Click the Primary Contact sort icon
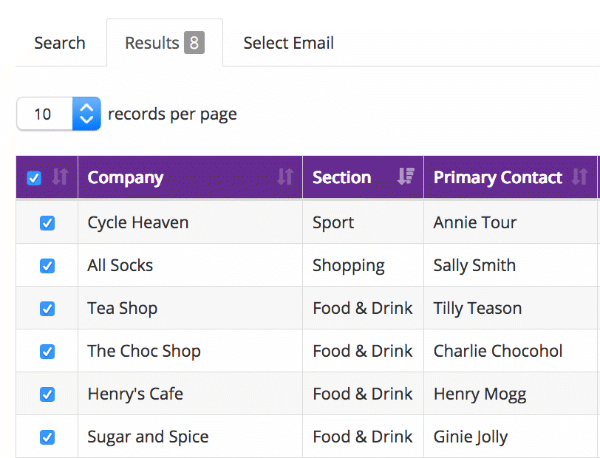The image size is (600, 458). pyautogui.click(x=580, y=178)
